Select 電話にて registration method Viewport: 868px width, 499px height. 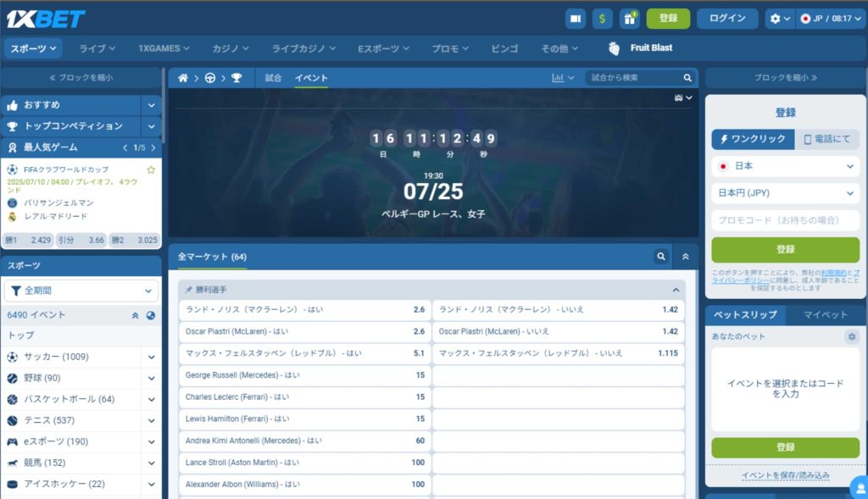827,139
